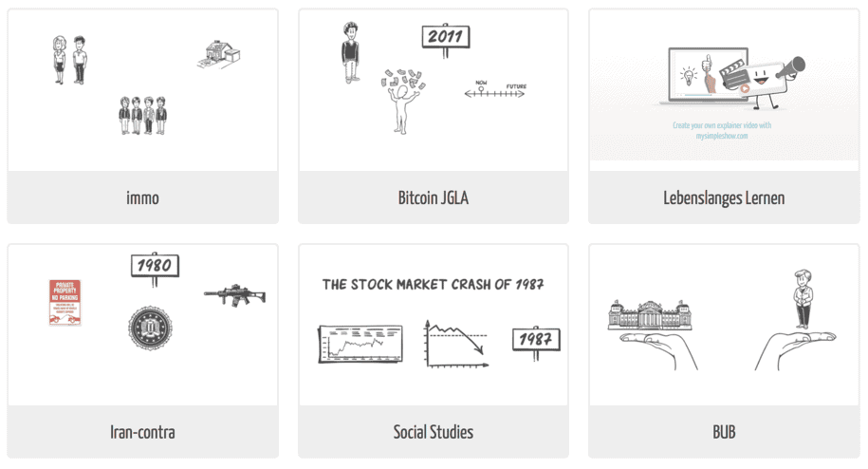The image size is (868, 469).
Task: Click the Now-Future timeline illustration
Action: coord(495,90)
